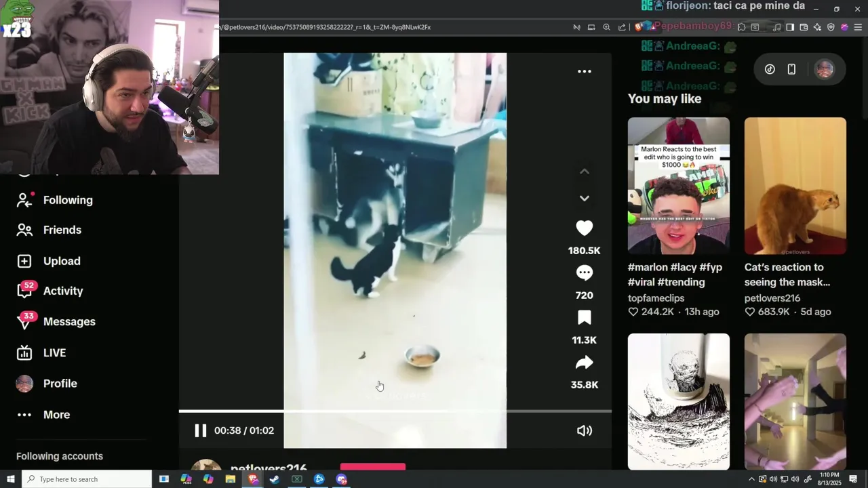868x488 pixels.
Task: Open the cat mask reaction video thumbnail
Action: pos(795,186)
